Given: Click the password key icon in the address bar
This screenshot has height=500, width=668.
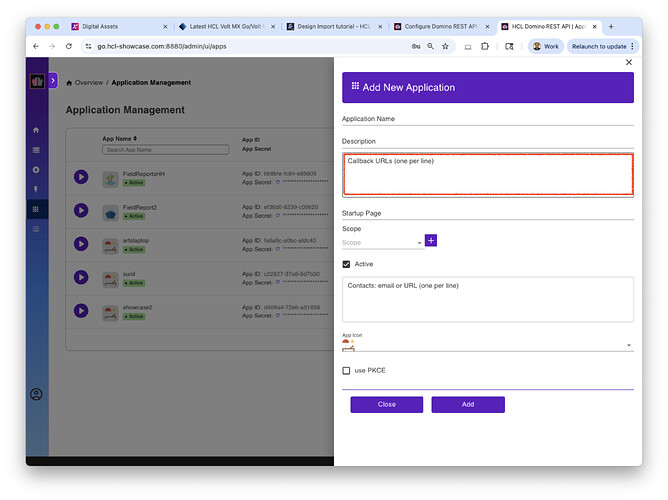Looking at the screenshot, I should 416,46.
